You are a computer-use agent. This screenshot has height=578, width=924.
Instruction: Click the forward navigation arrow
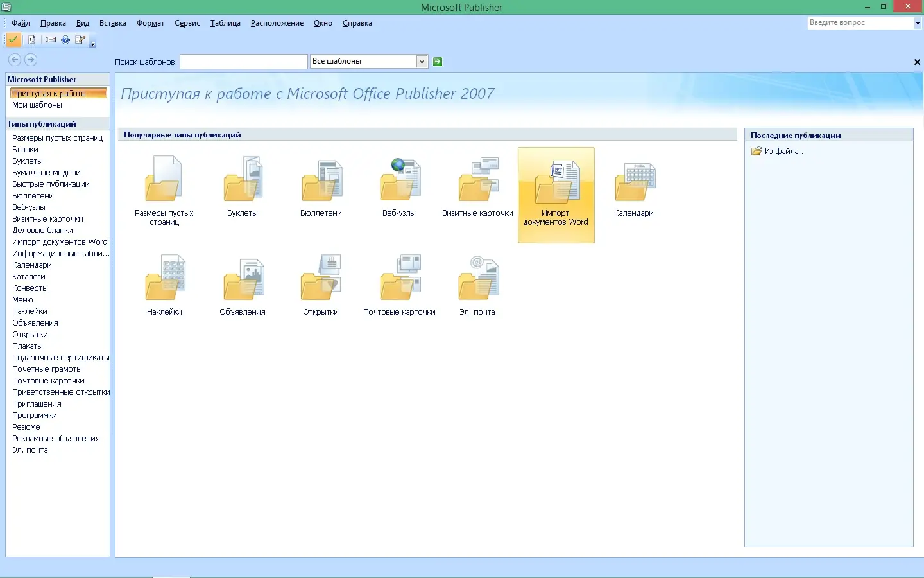(30, 60)
